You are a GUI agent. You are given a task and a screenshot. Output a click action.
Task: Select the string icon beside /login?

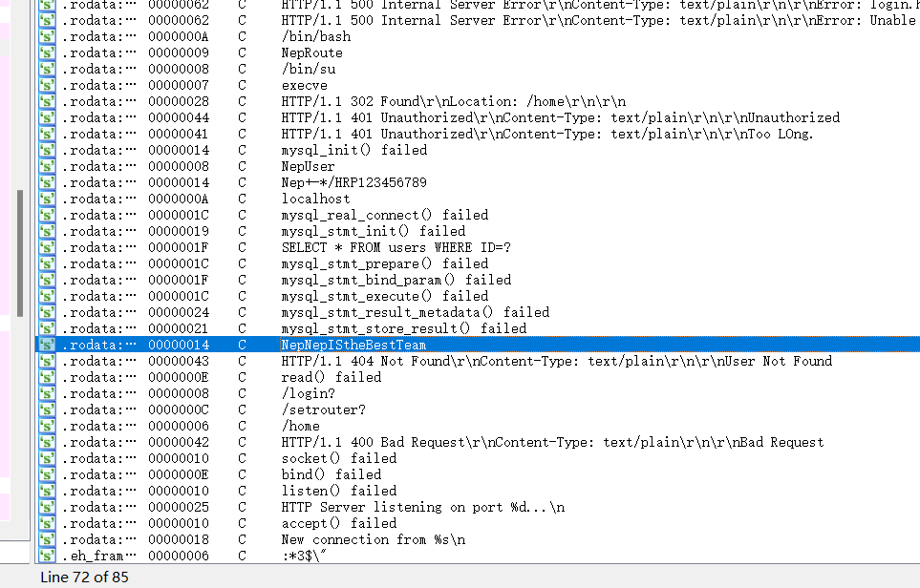pos(46,393)
